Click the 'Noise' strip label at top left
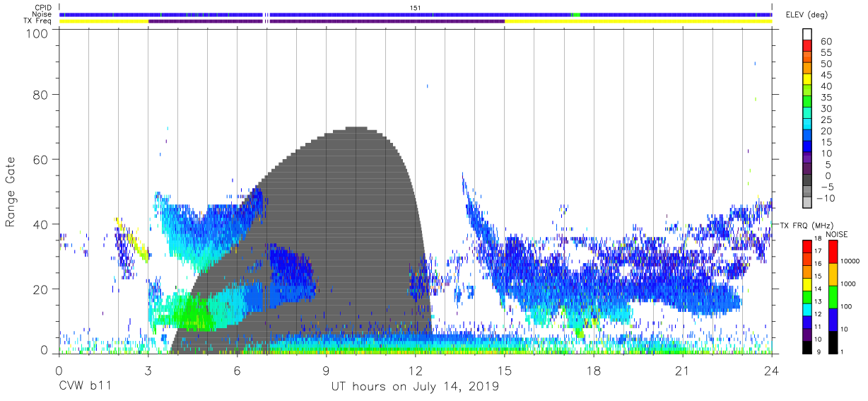 click(42, 14)
